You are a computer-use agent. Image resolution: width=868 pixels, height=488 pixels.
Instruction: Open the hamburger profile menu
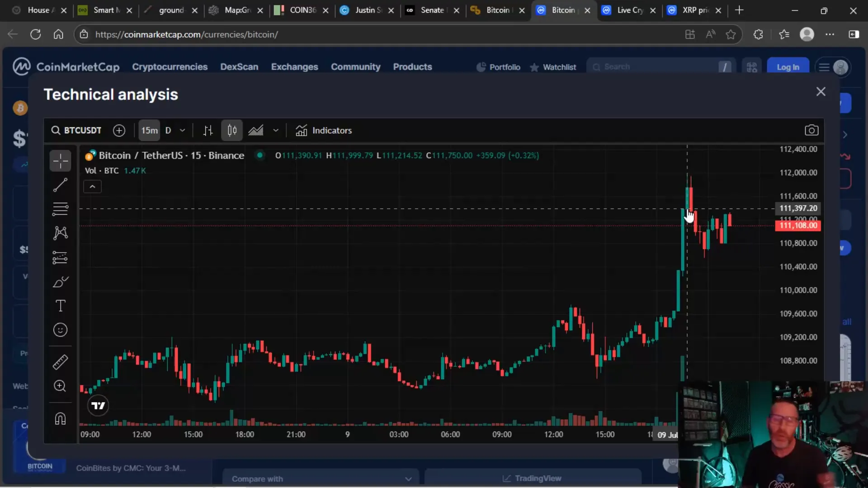pos(833,67)
